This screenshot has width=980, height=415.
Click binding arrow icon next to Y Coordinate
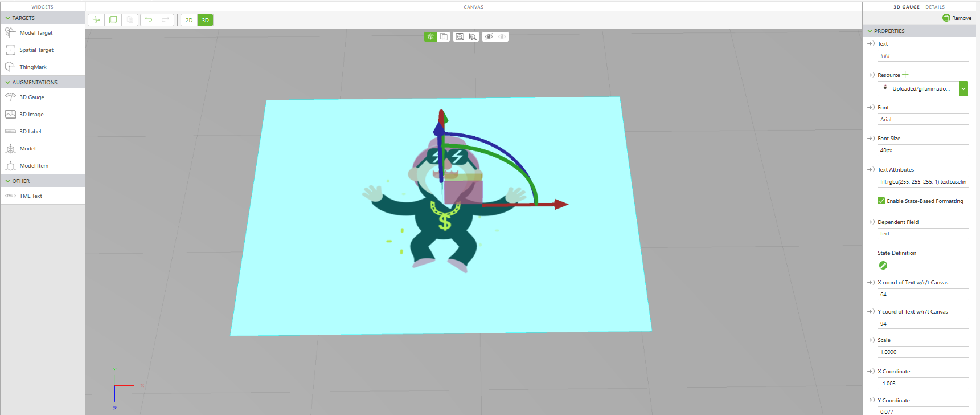point(871,400)
